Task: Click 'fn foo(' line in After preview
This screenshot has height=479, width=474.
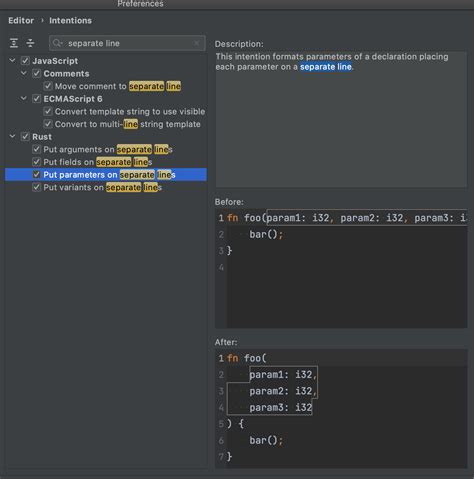Action: (x=247, y=358)
